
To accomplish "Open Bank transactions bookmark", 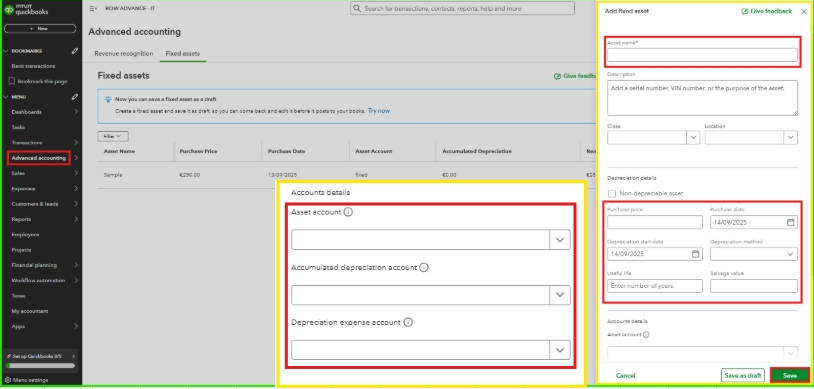I will [33, 66].
